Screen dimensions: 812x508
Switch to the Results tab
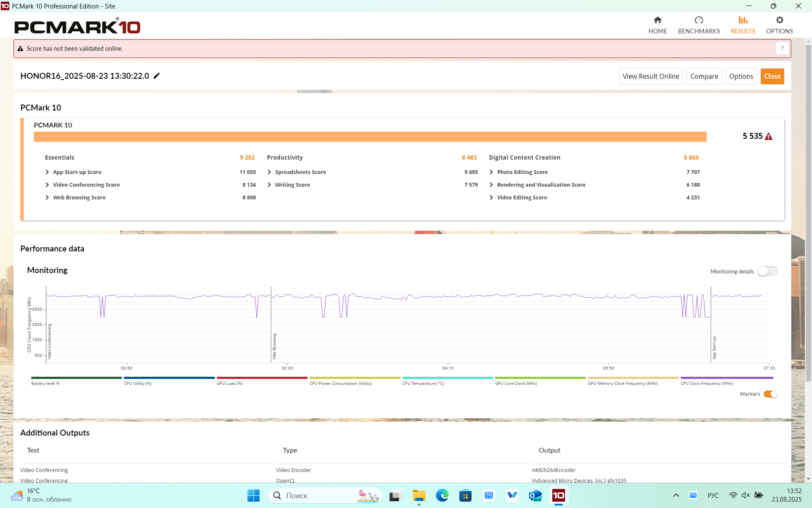click(x=743, y=25)
